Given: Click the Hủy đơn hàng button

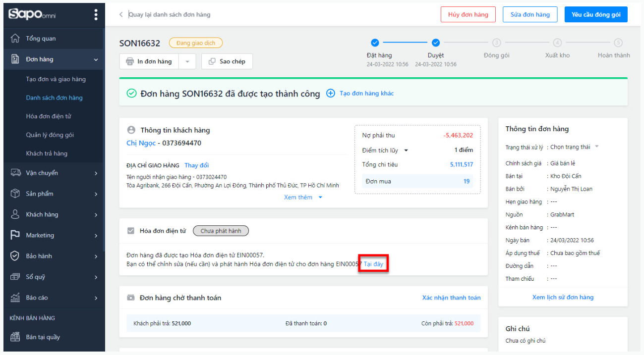Looking at the screenshot, I should click(468, 14).
